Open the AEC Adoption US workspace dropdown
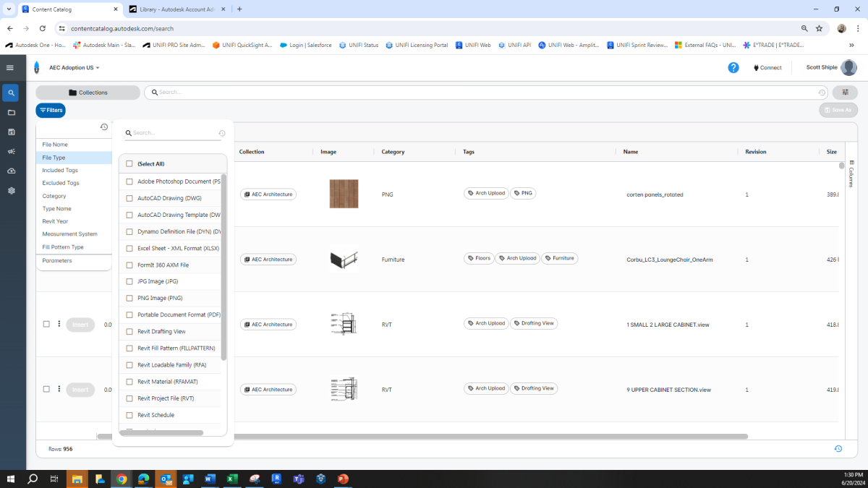The width and height of the screenshot is (868, 488). pos(72,67)
